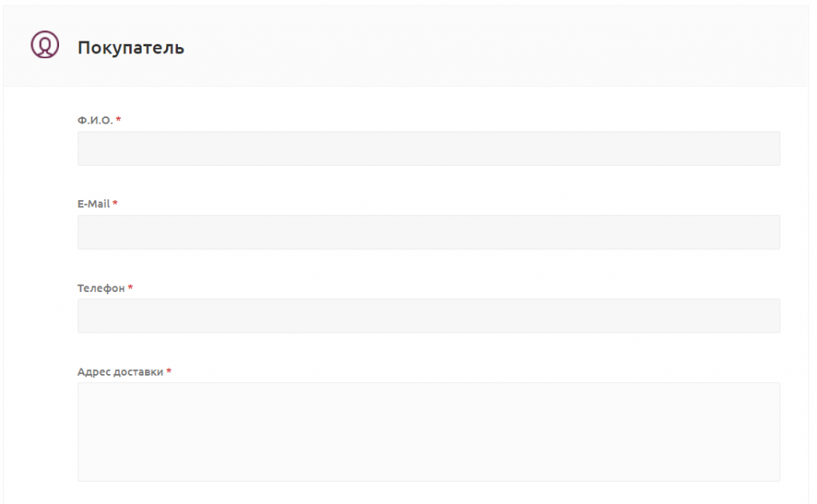
Task: Click the buyer profile icon
Action: point(45,45)
